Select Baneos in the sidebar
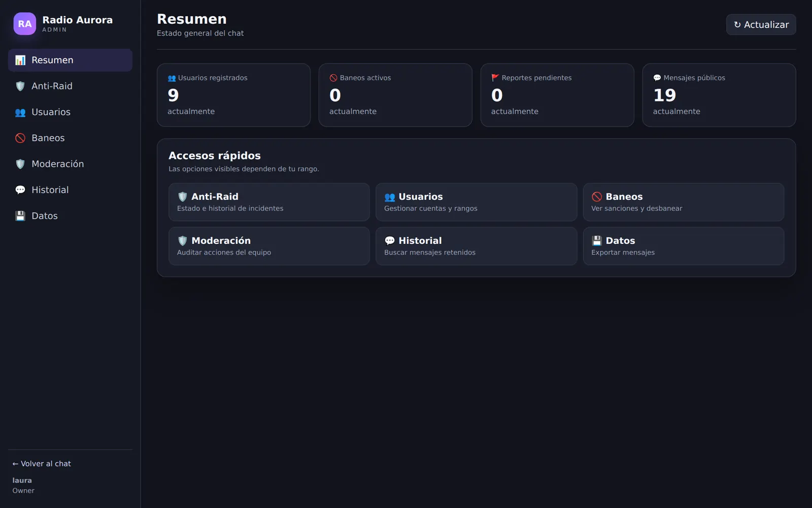Image resolution: width=812 pixels, height=508 pixels. 70,138
